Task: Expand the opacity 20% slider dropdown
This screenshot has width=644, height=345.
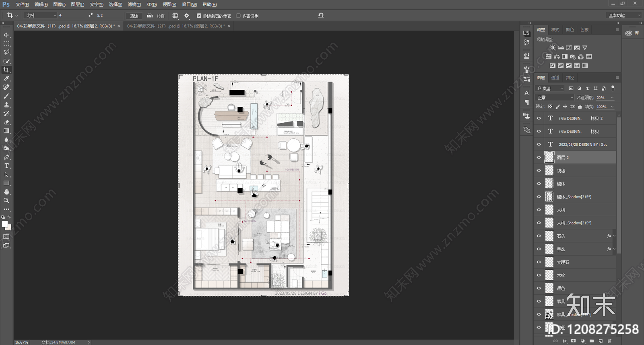Action: 612,97
